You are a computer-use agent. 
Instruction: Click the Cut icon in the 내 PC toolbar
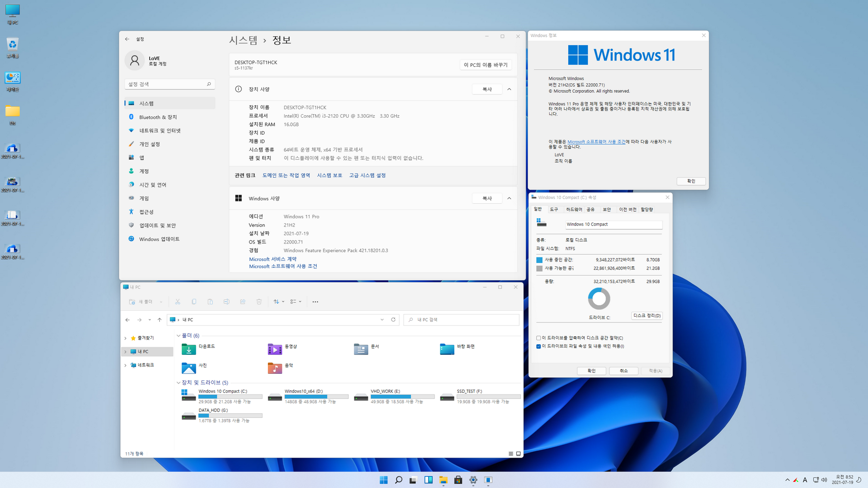tap(178, 302)
